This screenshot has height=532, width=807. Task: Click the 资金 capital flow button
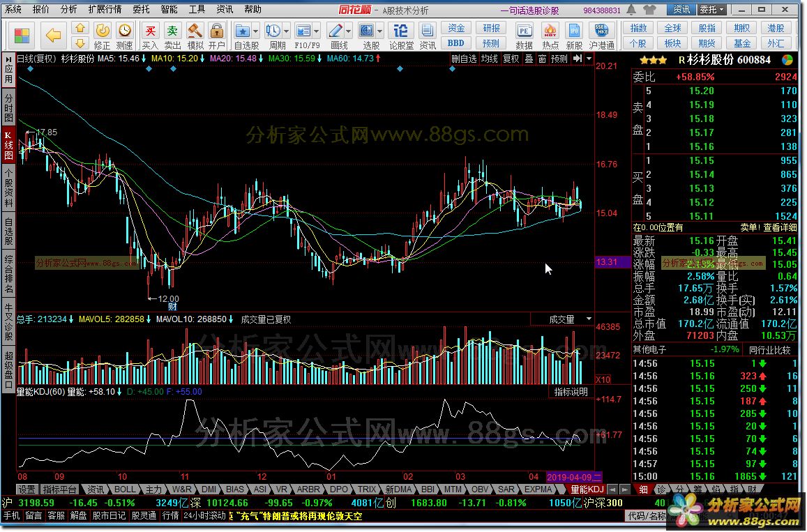coord(456,29)
